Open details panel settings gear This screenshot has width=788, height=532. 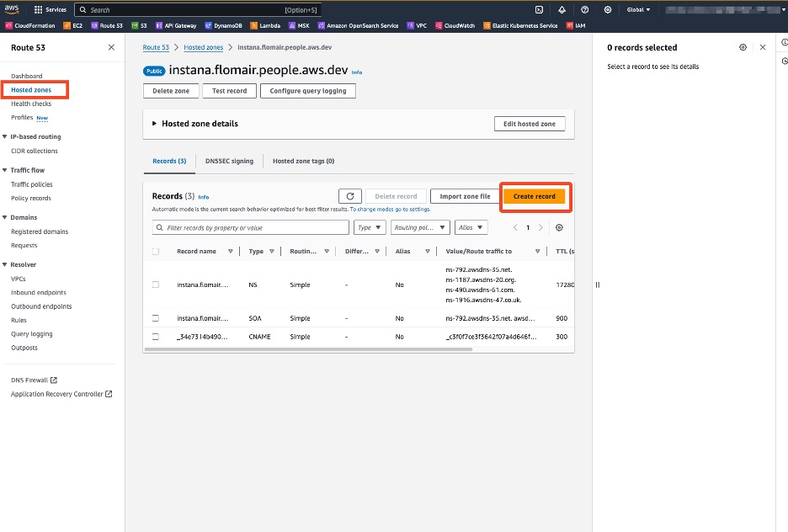click(743, 47)
